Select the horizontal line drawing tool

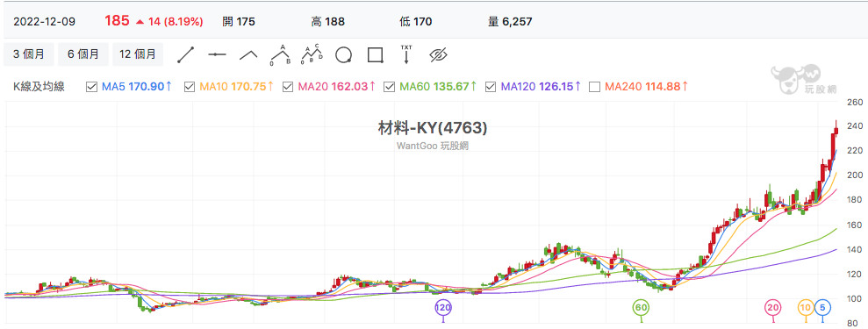point(217,54)
